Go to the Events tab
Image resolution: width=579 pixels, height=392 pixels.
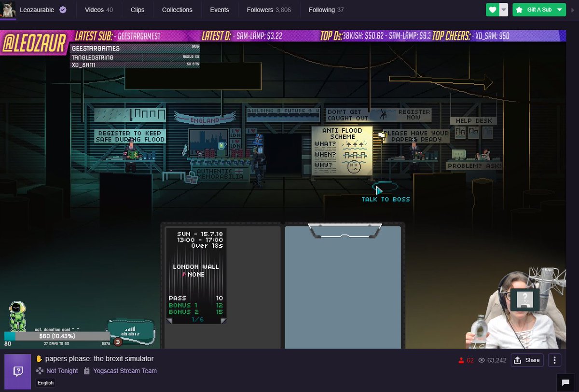point(220,10)
